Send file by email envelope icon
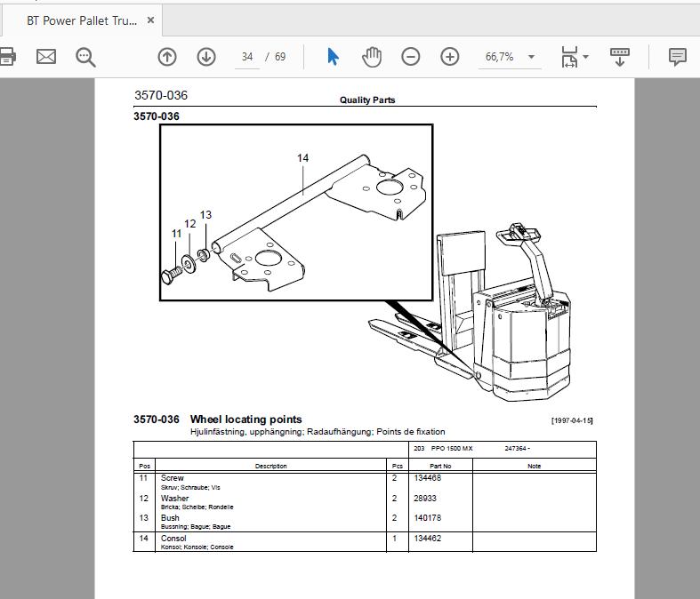This screenshot has width=700, height=599. point(46,57)
